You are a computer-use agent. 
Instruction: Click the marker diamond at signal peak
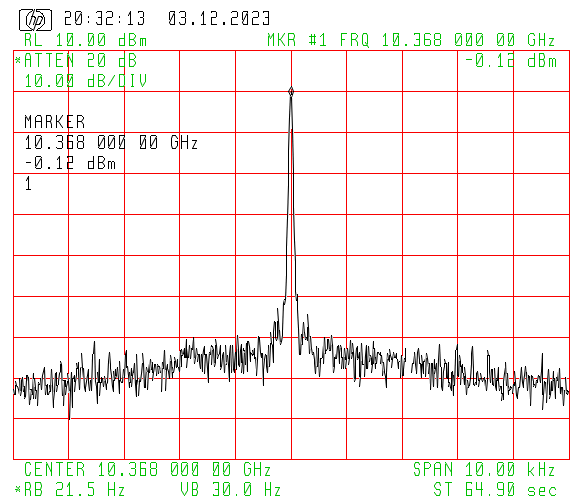tap(291, 91)
